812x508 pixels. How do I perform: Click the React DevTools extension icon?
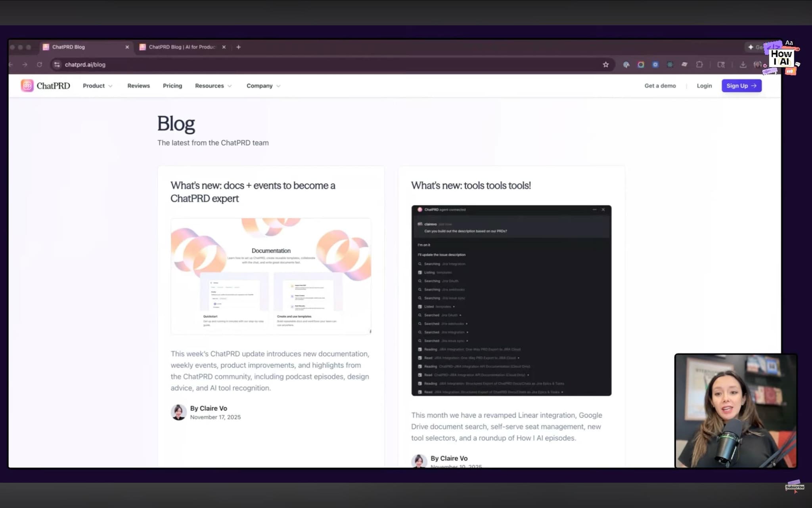[x=670, y=65]
